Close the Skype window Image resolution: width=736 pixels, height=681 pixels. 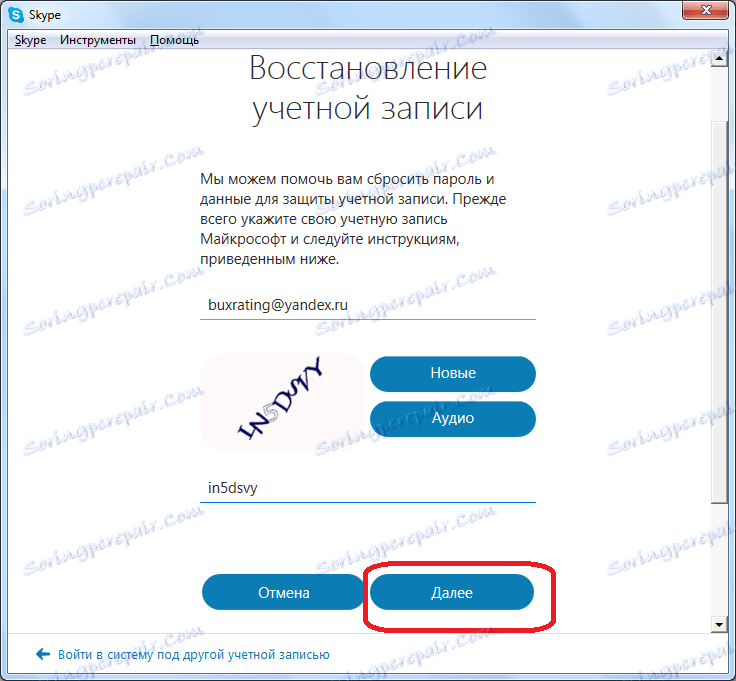[705, 10]
